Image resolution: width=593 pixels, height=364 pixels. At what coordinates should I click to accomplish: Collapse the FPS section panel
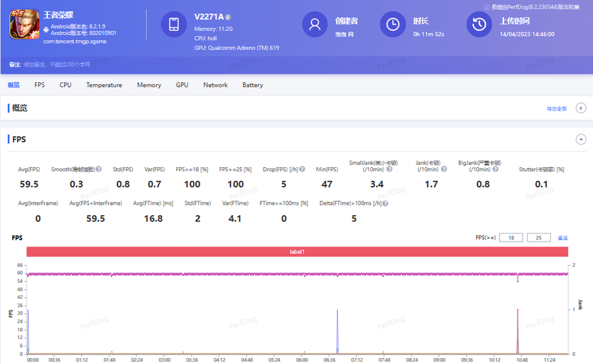point(580,140)
